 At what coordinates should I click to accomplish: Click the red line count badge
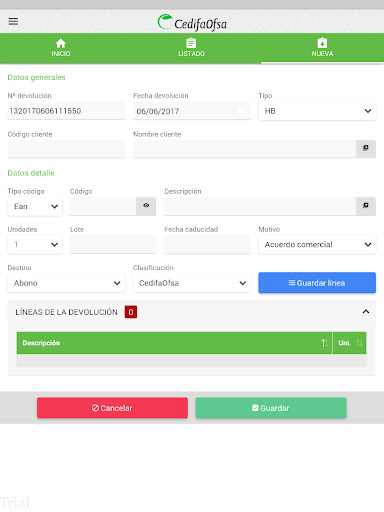tap(131, 312)
